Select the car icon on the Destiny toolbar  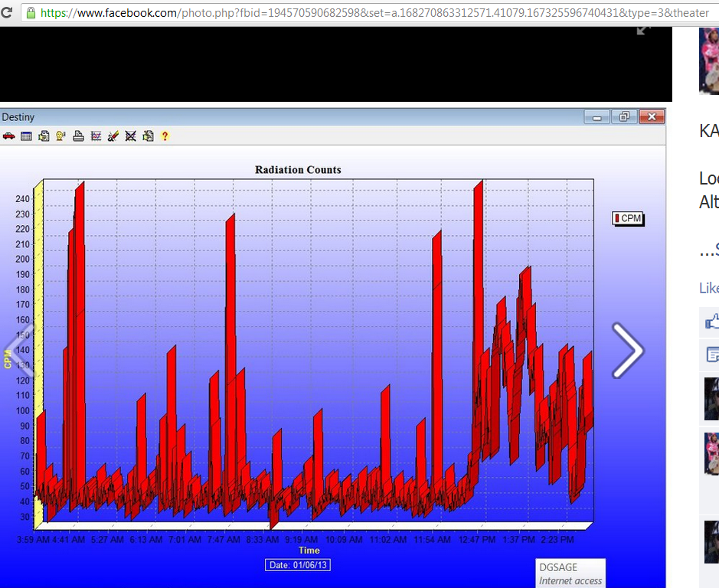pos(9,136)
